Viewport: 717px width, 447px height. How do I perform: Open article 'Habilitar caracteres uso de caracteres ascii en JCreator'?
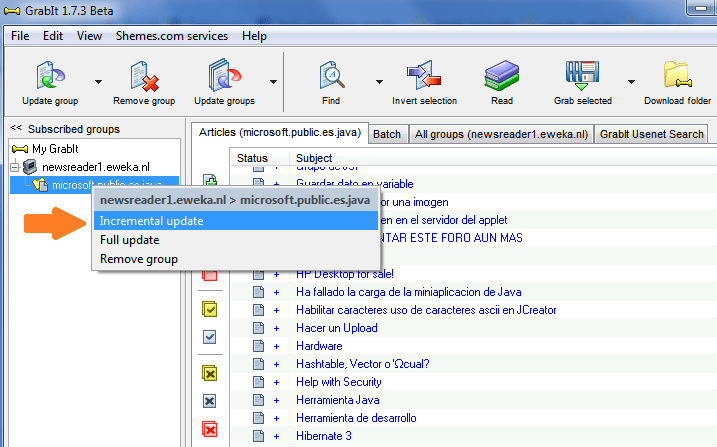(x=426, y=310)
